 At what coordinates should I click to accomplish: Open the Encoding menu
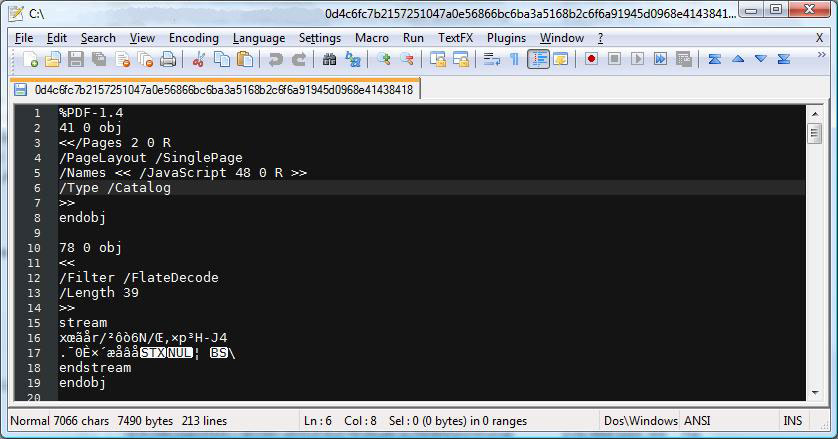click(x=193, y=38)
